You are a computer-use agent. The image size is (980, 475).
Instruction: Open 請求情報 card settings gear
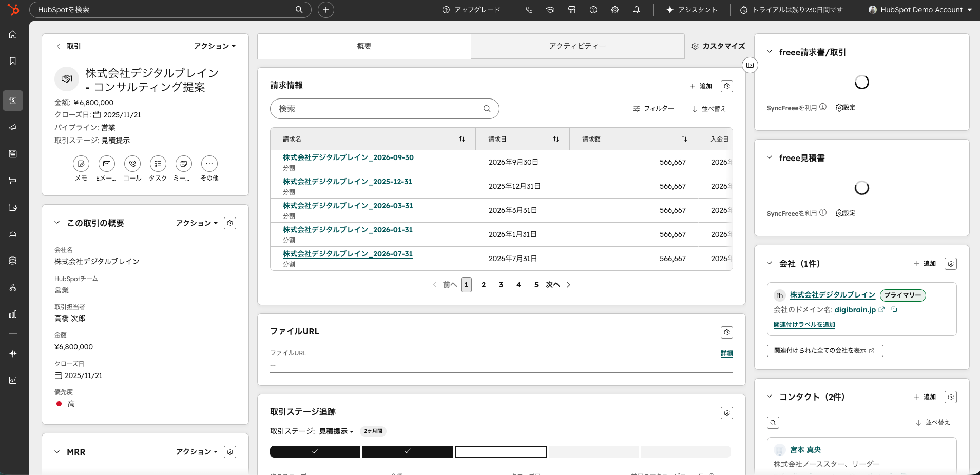click(x=727, y=86)
